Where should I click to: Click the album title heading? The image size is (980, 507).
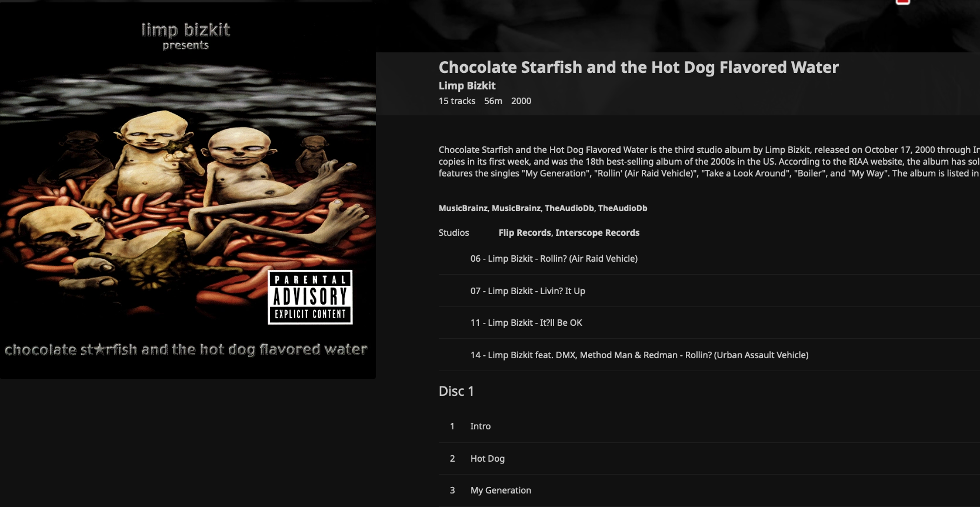[638, 68]
